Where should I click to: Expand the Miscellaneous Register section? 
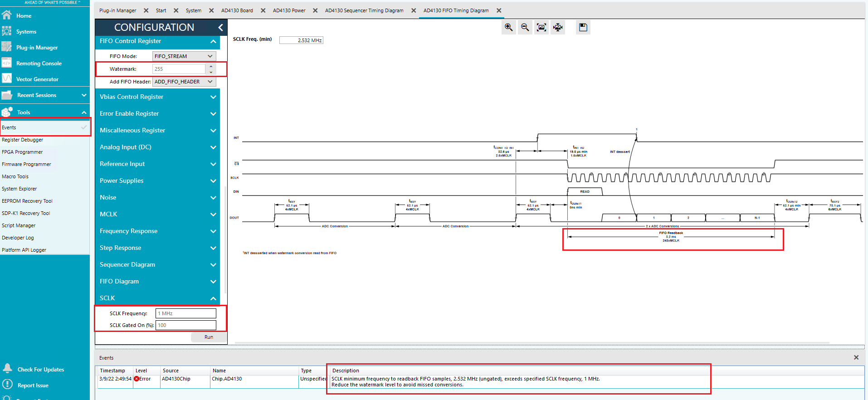pyautogui.click(x=213, y=131)
